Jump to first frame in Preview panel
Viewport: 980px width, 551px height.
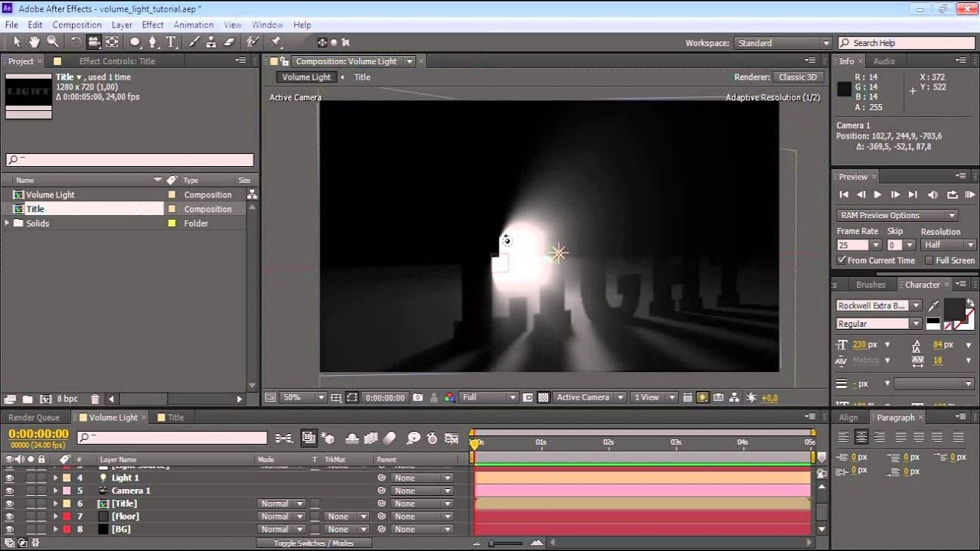[x=844, y=195]
